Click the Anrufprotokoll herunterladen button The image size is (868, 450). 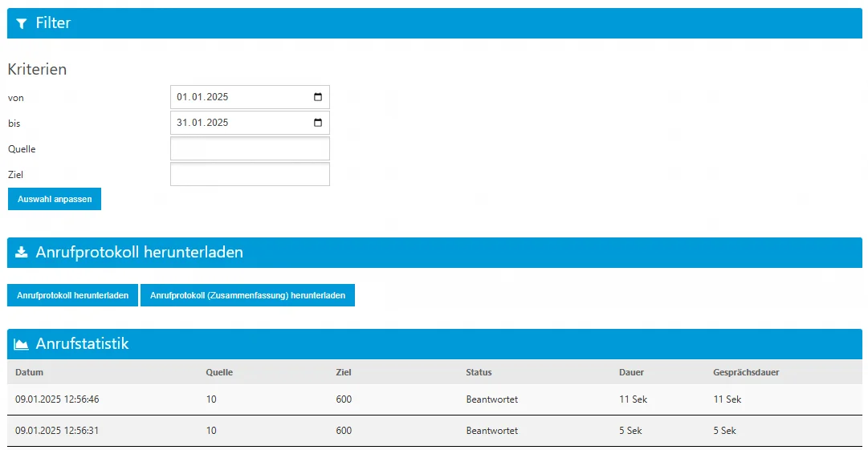pyautogui.click(x=72, y=295)
